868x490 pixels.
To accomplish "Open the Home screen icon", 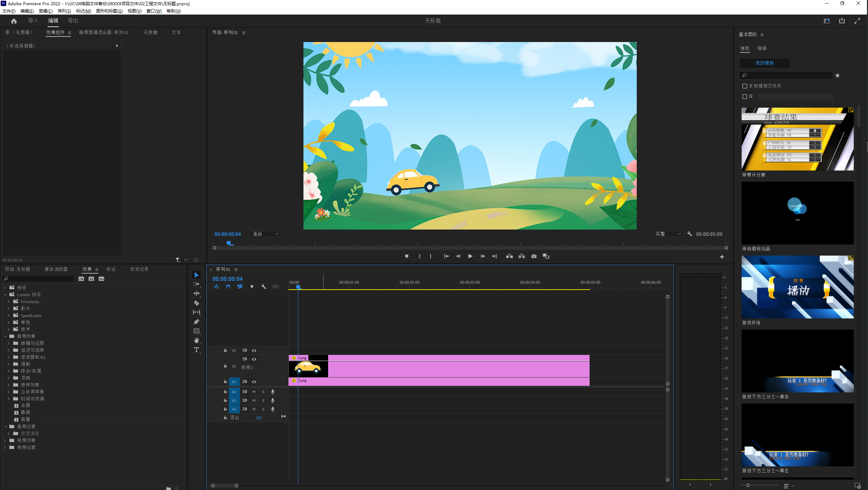I will click(14, 21).
